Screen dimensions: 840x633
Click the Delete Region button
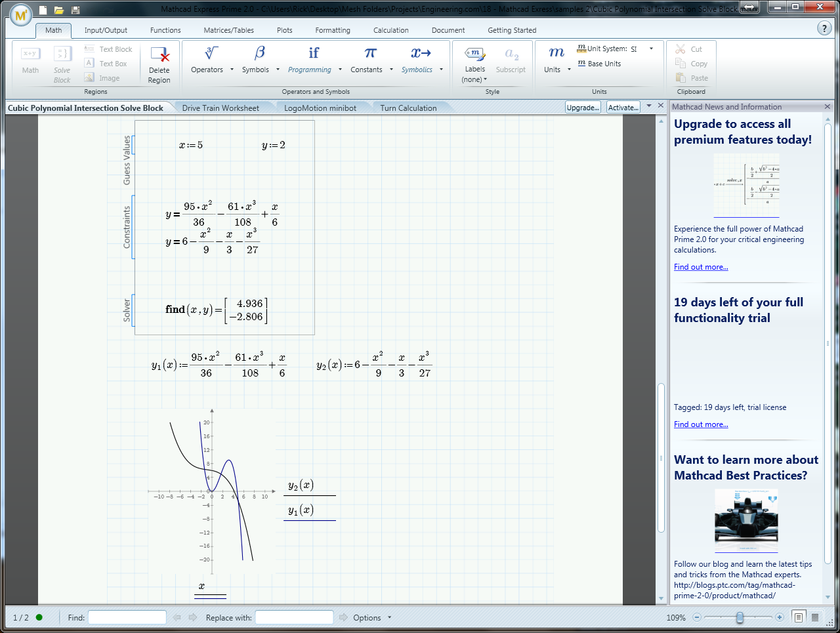tap(159, 65)
